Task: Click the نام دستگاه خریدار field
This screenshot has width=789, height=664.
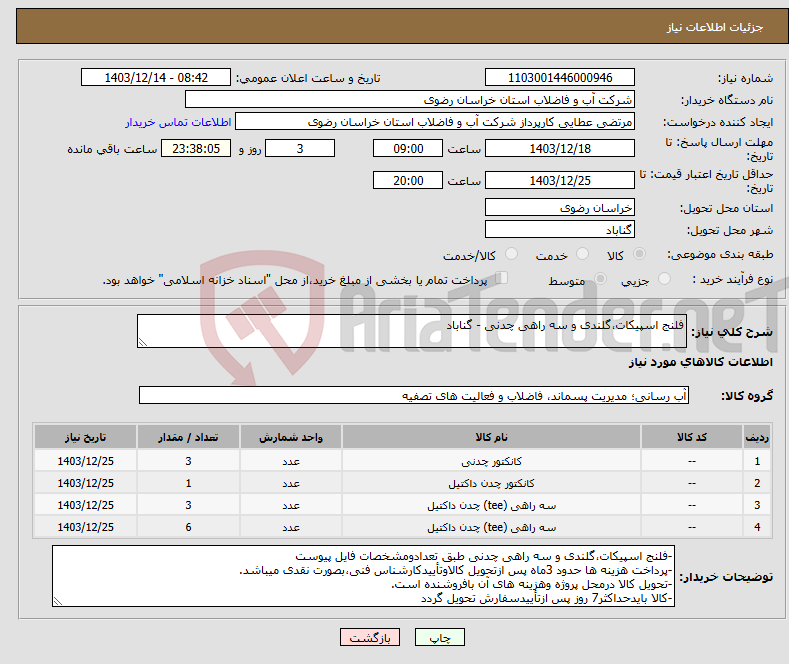Action: [x=410, y=100]
